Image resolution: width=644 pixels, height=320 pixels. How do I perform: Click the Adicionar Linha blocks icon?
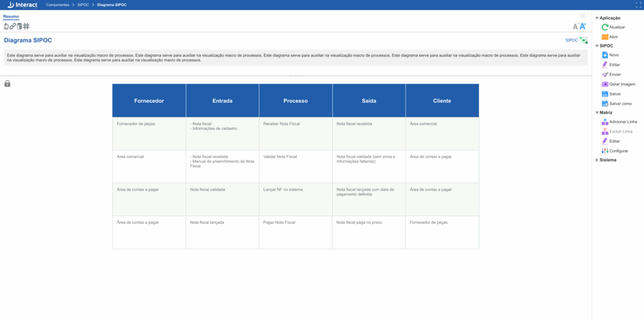605,122
